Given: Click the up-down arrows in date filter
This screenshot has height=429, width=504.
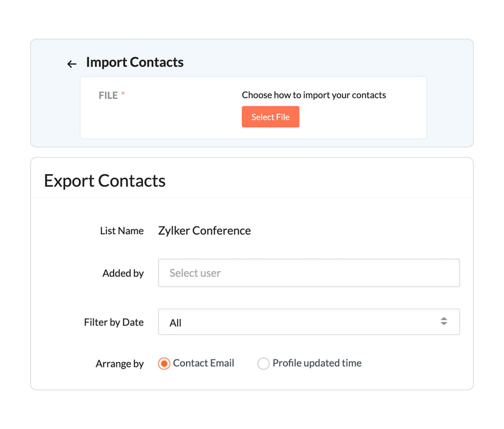Looking at the screenshot, I should pyautogui.click(x=444, y=321).
